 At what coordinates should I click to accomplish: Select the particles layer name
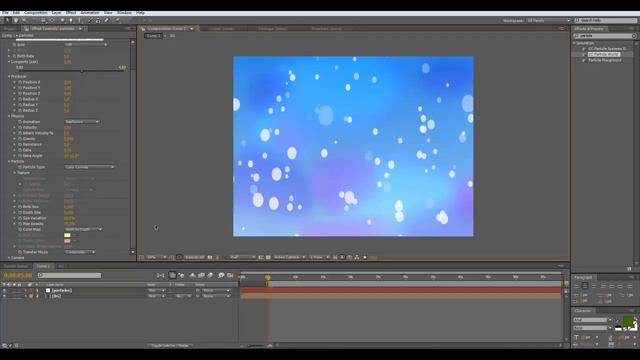click(x=62, y=291)
